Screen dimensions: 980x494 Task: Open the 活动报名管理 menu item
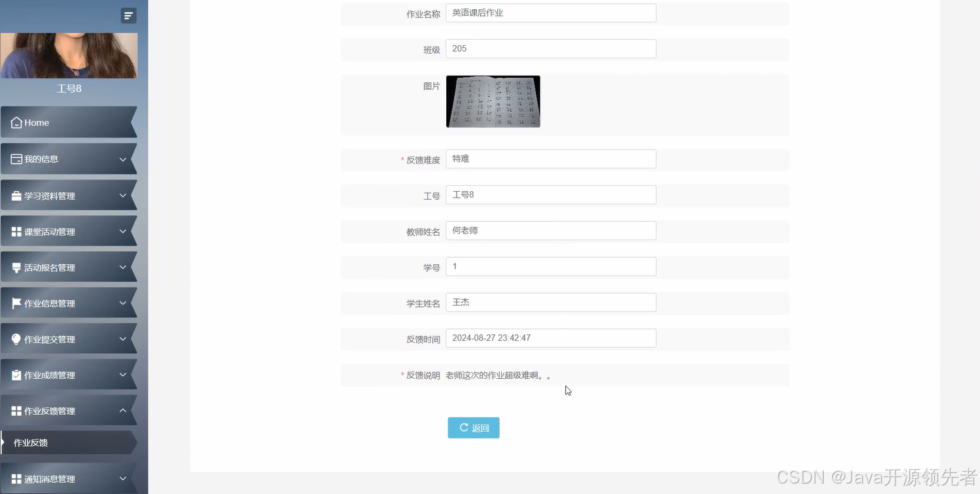click(69, 266)
